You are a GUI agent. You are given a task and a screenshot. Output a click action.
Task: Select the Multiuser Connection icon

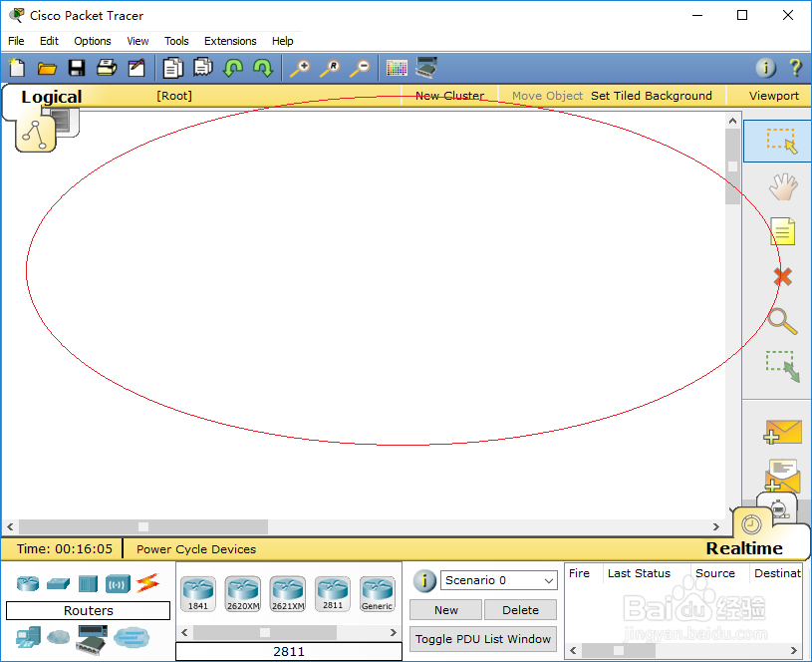point(132,638)
